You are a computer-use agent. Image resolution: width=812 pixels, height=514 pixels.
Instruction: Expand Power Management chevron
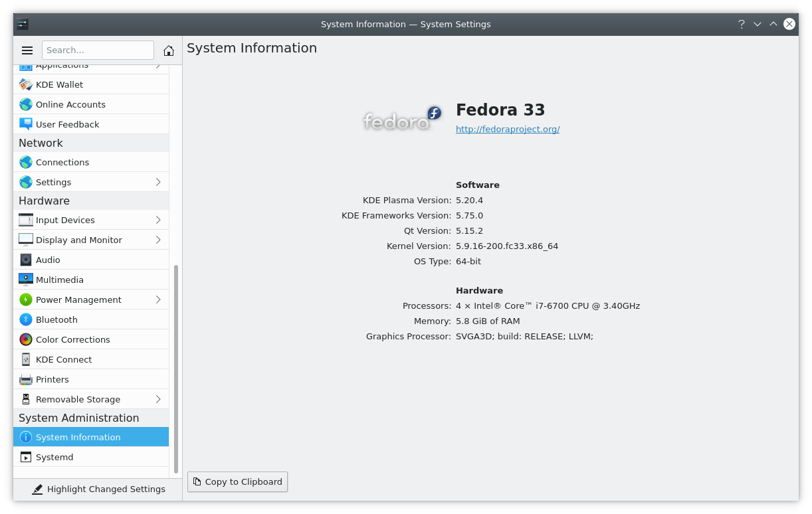click(158, 300)
